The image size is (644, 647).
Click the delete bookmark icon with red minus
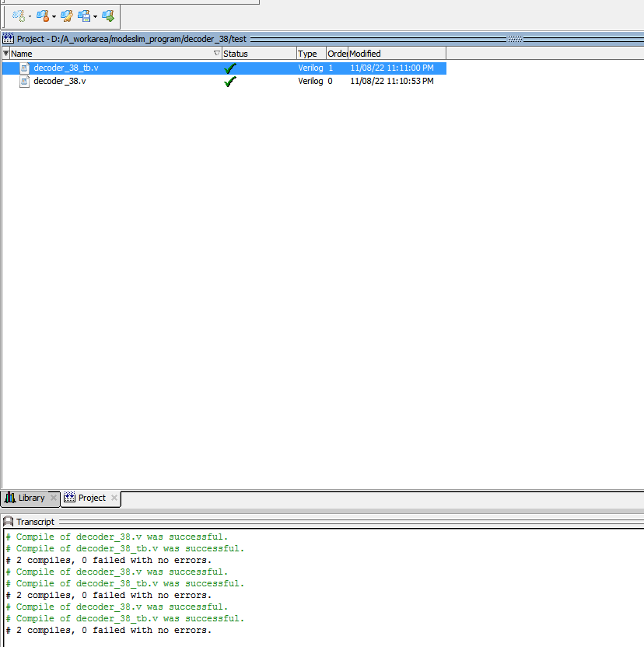click(43, 16)
